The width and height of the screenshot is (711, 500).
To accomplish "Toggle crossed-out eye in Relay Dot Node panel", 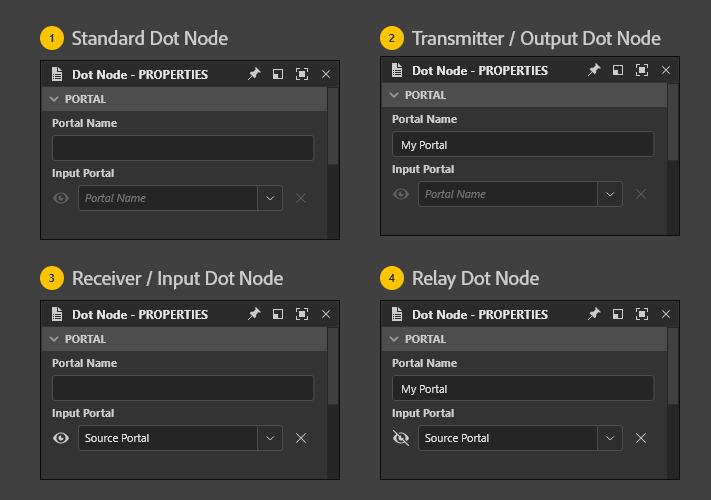I will pyautogui.click(x=401, y=438).
